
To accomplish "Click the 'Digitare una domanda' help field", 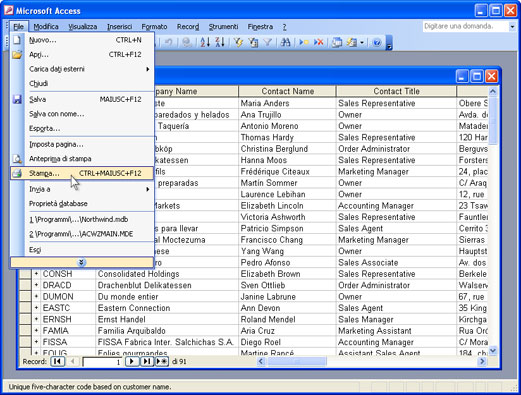I will pyautogui.click(x=465, y=26).
